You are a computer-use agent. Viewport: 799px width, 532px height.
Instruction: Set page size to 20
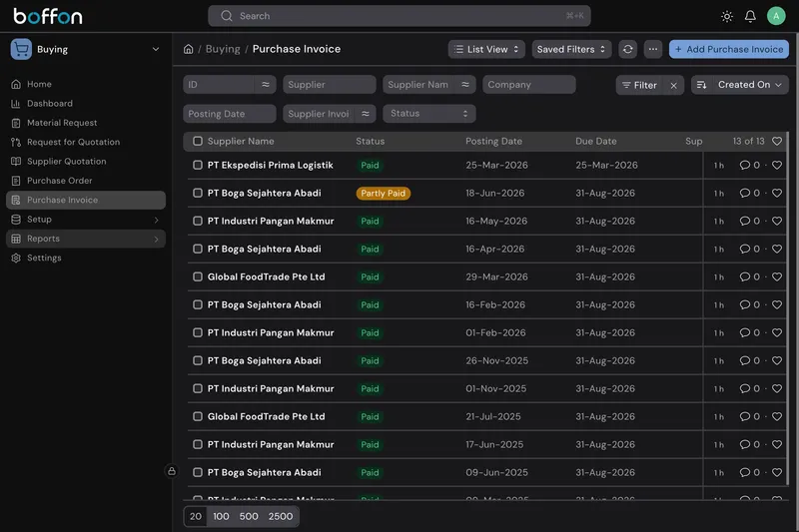click(196, 516)
